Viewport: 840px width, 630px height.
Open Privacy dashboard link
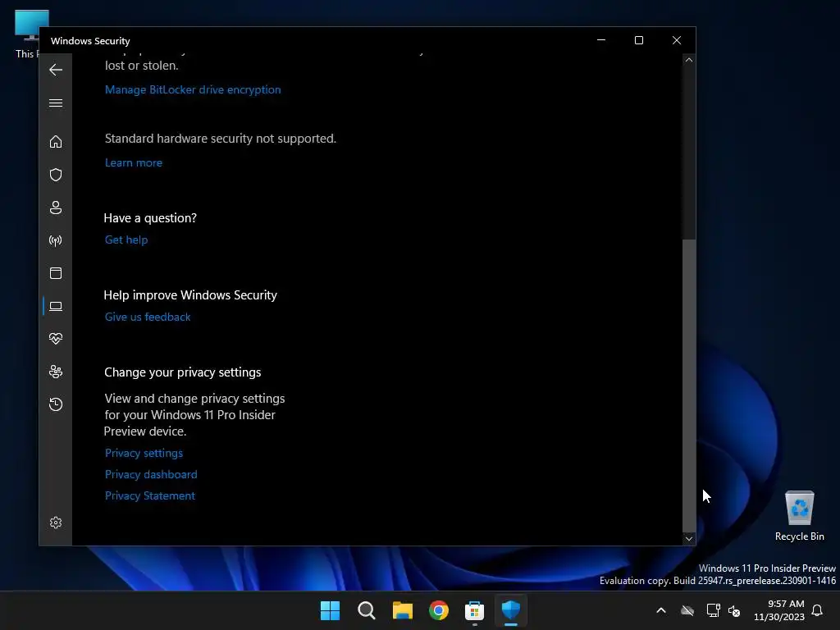tap(151, 475)
